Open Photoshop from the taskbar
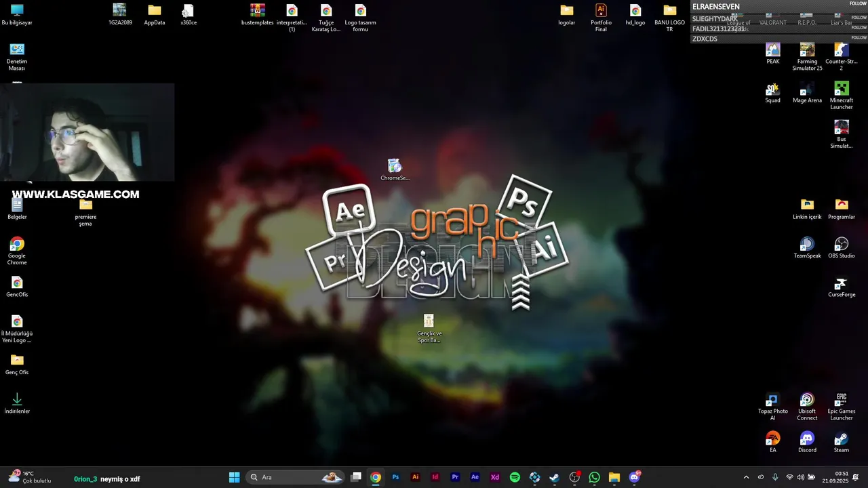The height and width of the screenshot is (488, 868). (396, 477)
